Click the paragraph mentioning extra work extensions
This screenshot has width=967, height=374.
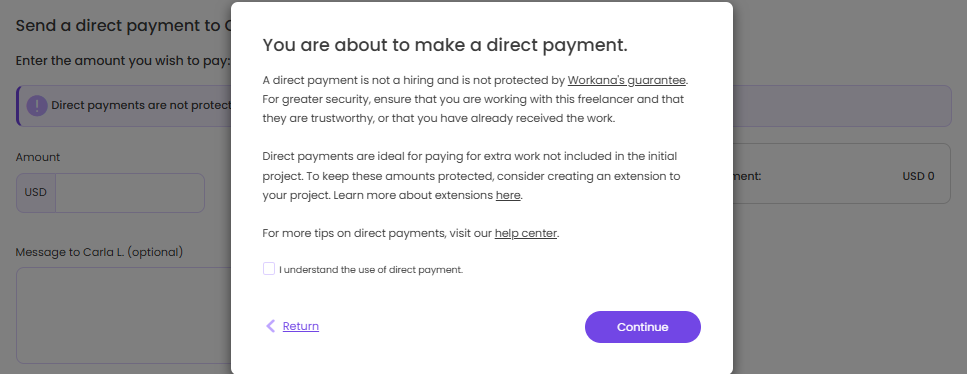tap(471, 176)
